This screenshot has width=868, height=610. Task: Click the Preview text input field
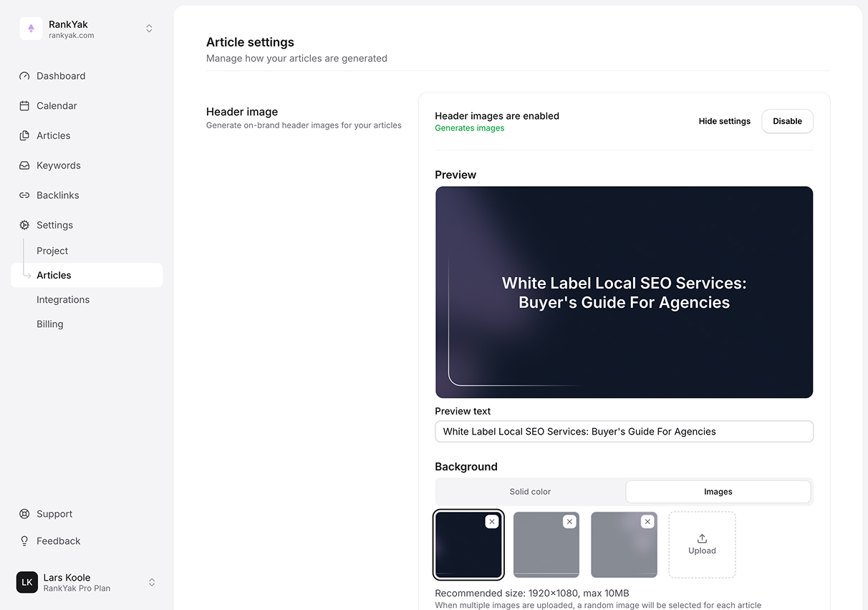(x=624, y=432)
